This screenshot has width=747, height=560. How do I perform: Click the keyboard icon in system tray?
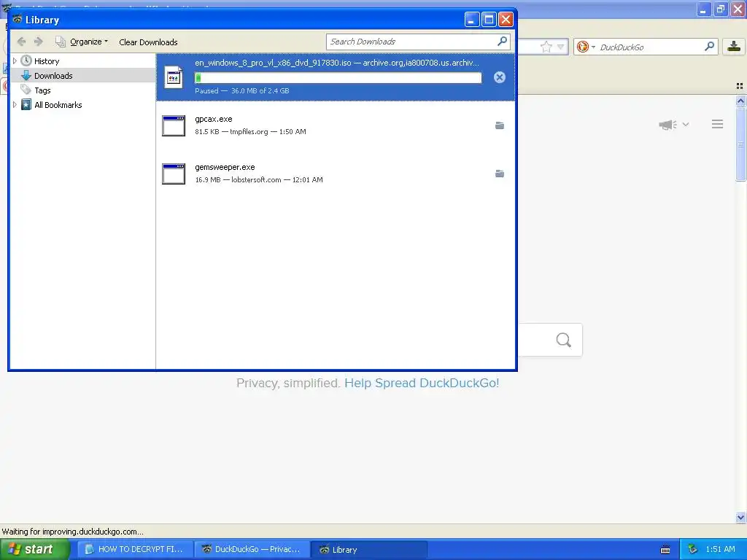click(665, 550)
